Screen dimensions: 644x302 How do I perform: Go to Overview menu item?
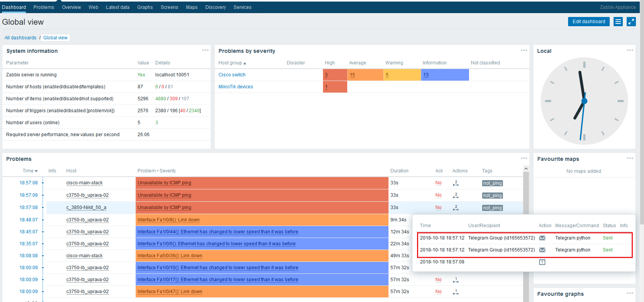coord(71,7)
